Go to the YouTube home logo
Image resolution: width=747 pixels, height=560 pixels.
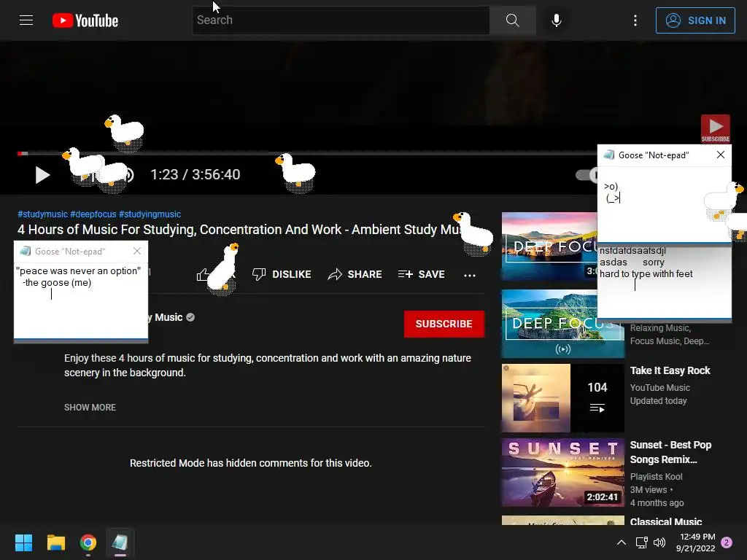(85, 20)
